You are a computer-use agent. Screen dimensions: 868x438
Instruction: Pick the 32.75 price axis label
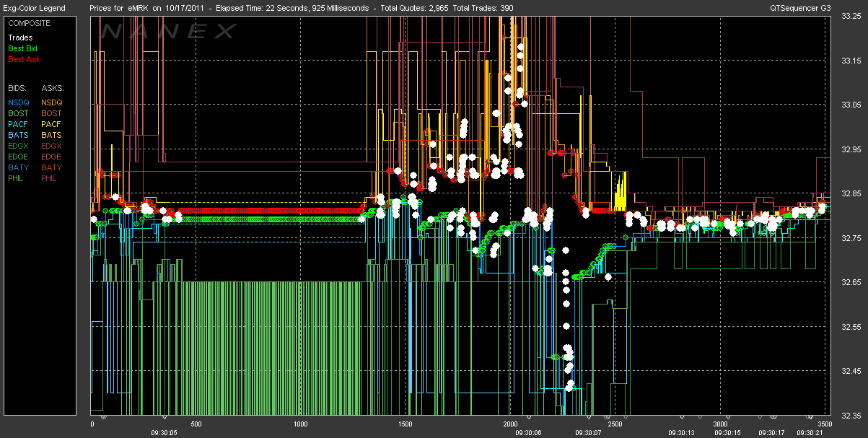(851, 238)
